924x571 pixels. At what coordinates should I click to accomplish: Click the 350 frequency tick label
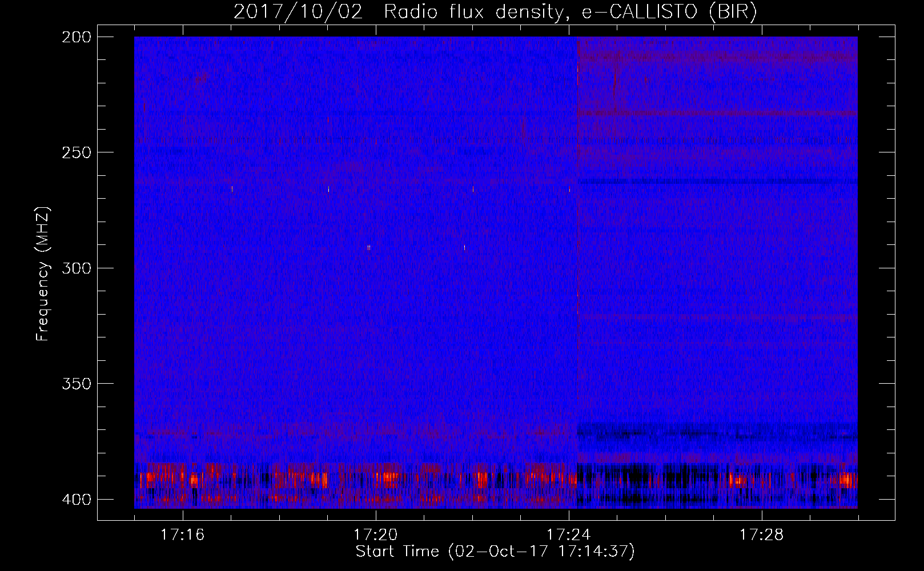[x=76, y=383]
